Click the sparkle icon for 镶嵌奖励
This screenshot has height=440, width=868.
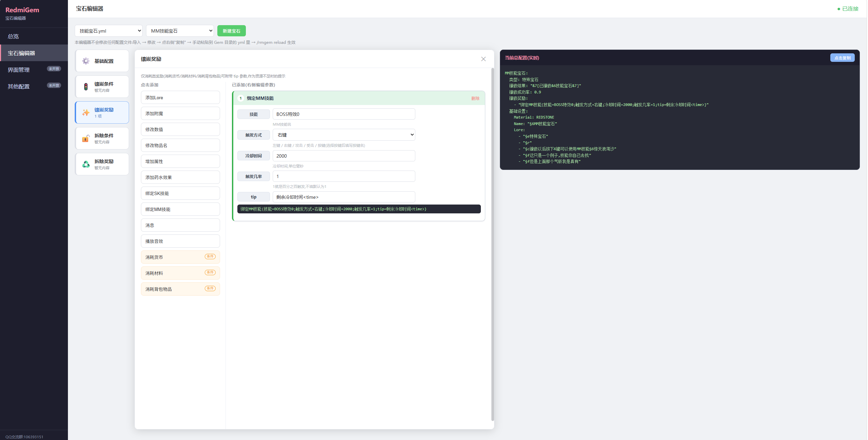pos(86,112)
